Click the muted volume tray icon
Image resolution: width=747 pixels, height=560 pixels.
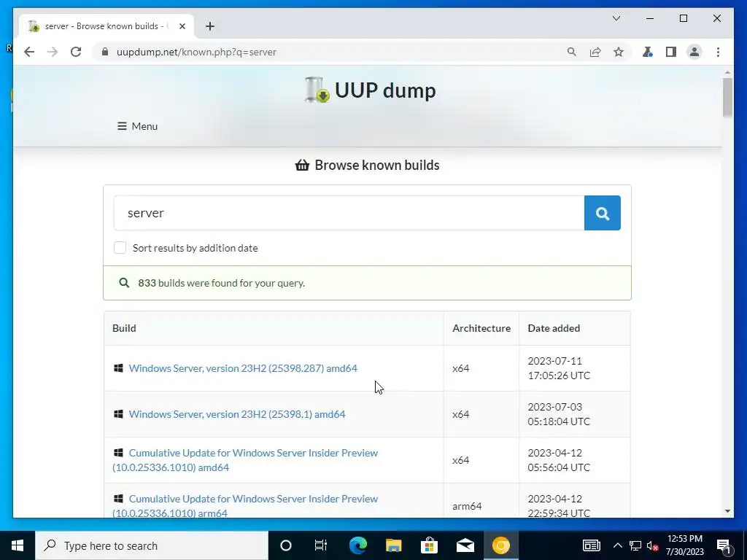click(x=652, y=545)
